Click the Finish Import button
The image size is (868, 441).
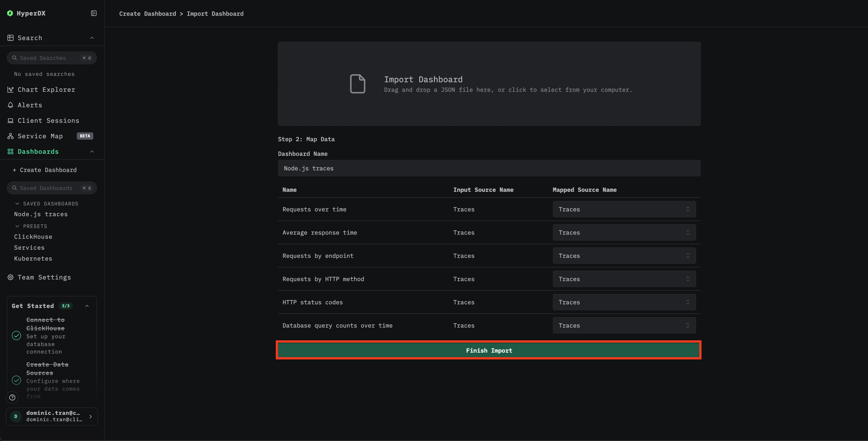point(489,351)
